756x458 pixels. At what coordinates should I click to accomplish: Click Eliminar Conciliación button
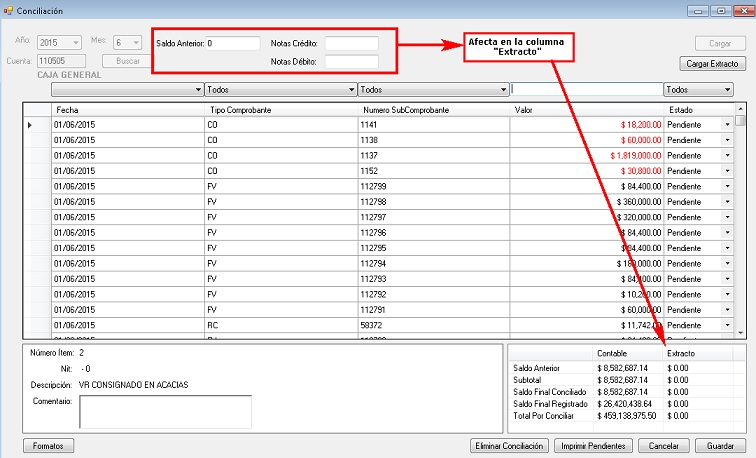509,445
